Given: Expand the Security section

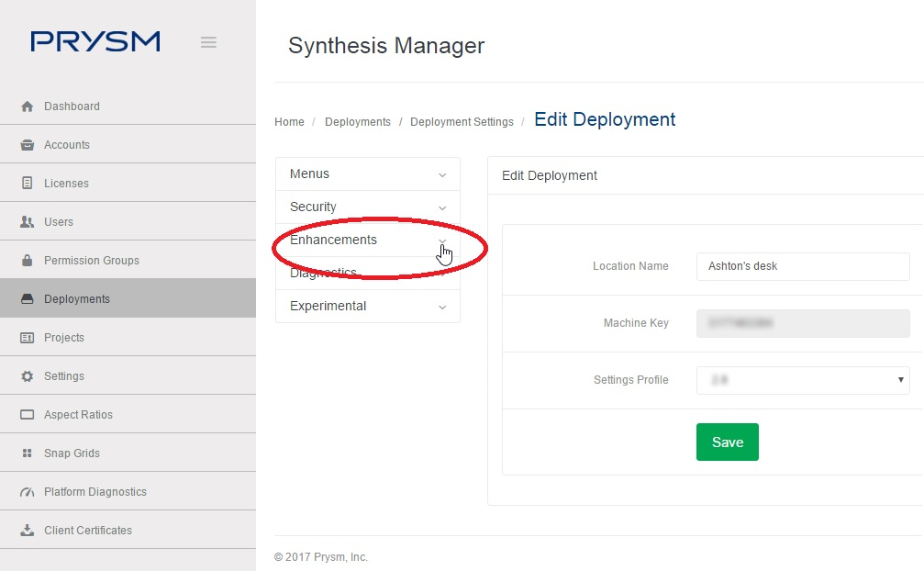Looking at the screenshot, I should coord(368,207).
